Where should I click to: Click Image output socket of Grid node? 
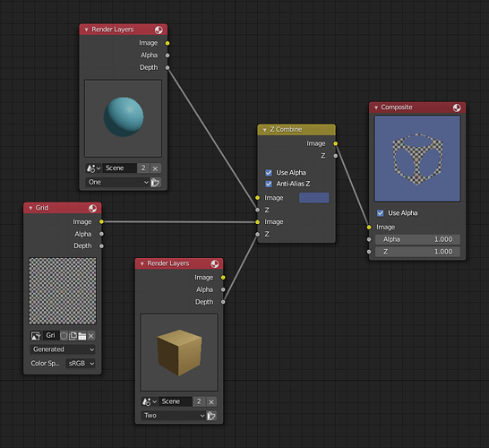(101, 222)
